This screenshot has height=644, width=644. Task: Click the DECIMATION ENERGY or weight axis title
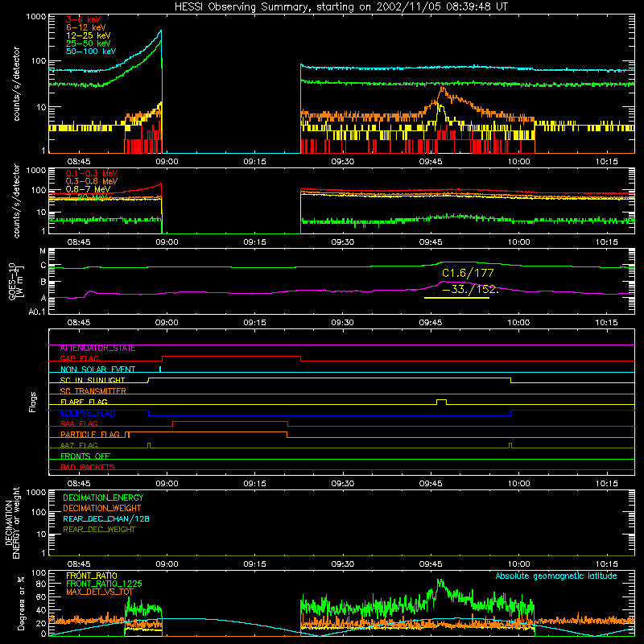12,522
